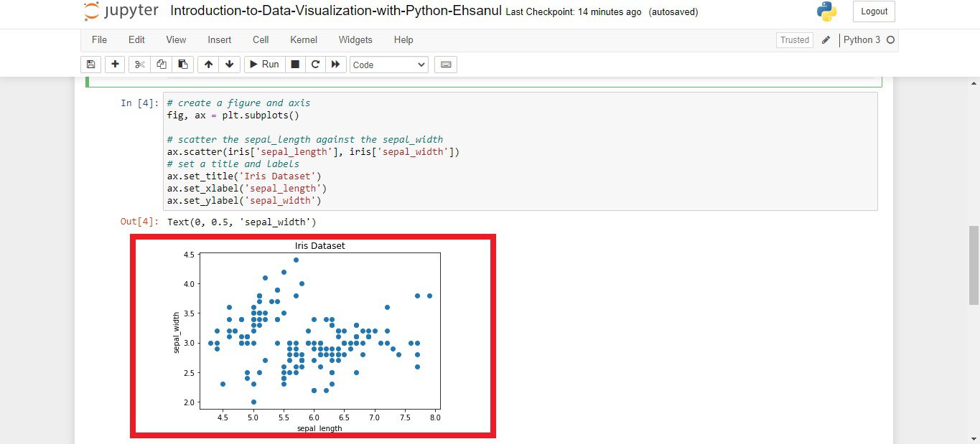Screen dimensions: 980x444
Task: Open the Widgets menu
Action: pos(355,39)
